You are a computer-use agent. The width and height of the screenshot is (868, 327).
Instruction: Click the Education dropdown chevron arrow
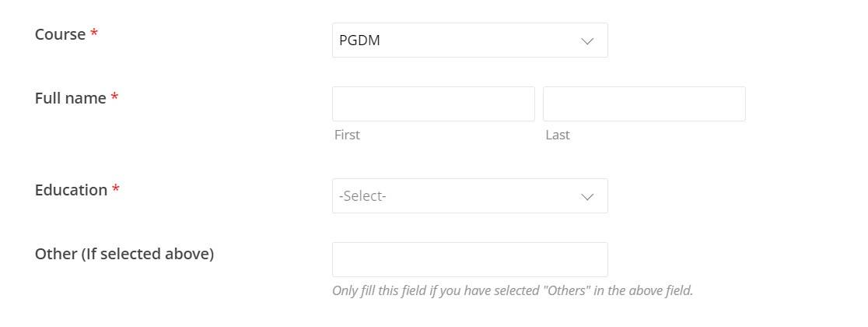pyautogui.click(x=588, y=196)
